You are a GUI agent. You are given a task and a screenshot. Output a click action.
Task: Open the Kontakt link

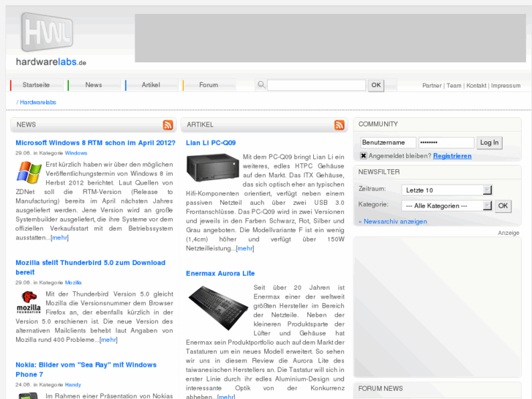(476, 86)
